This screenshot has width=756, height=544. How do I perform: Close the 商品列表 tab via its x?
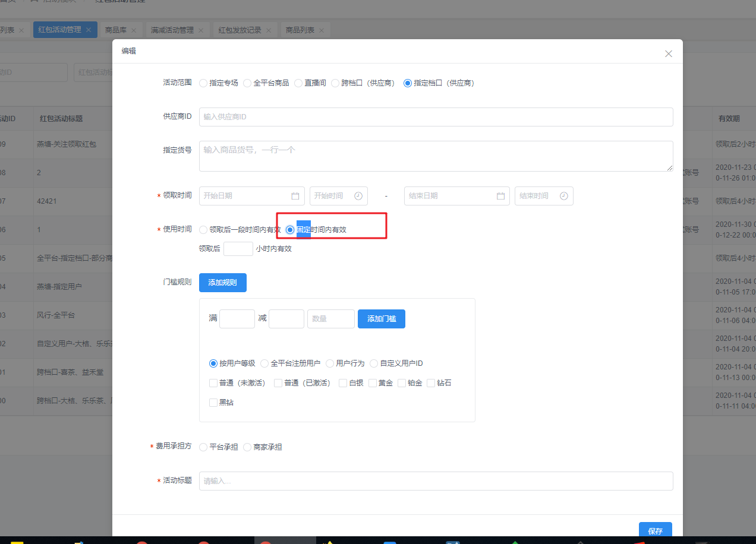click(322, 30)
